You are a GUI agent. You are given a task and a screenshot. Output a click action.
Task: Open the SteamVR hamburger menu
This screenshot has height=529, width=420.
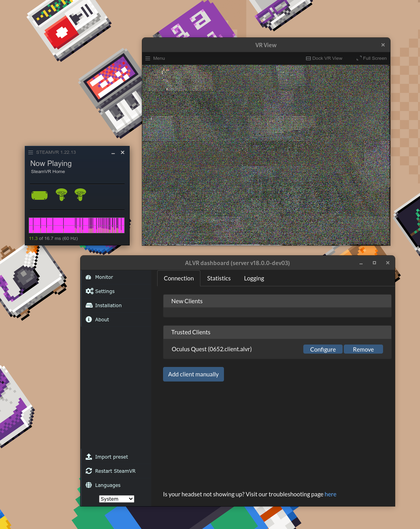31,152
